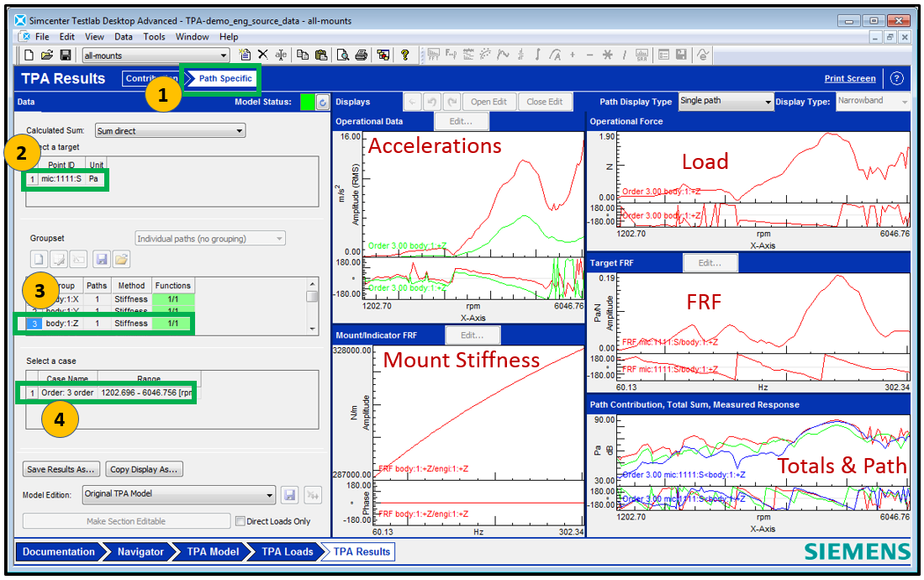
Task: Click the Save floppy toolbar icon
Action: click(66, 55)
